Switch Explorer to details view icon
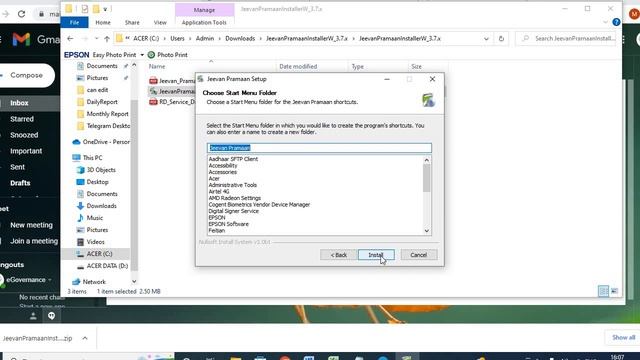640x360 pixels. (x=603, y=291)
